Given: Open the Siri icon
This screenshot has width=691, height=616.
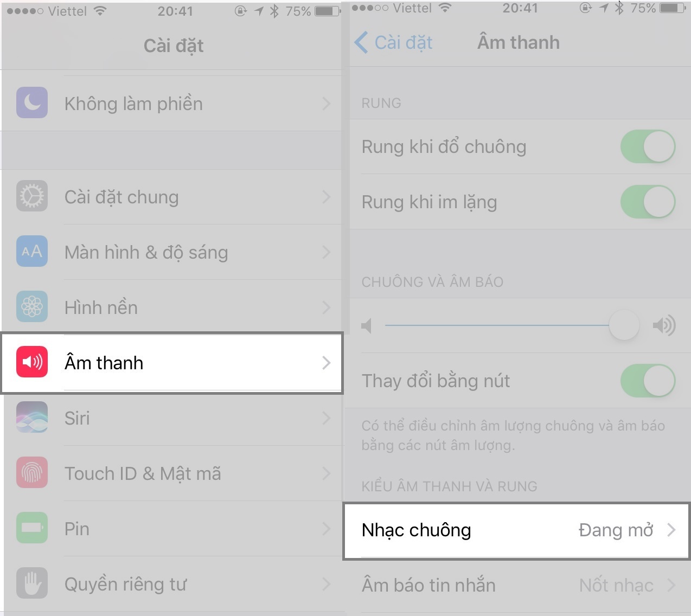Looking at the screenshot, I should tap(32, 418).
